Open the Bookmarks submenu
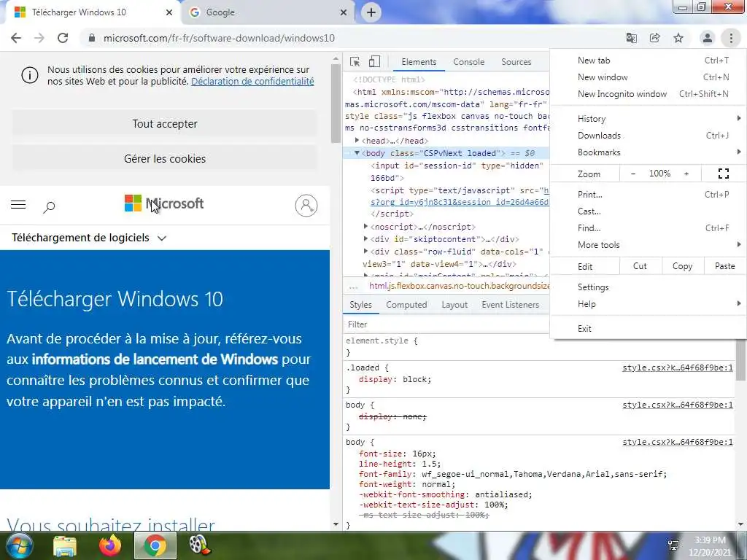The height and width of the screenshot is (560, 747). (x=648, y=152)
